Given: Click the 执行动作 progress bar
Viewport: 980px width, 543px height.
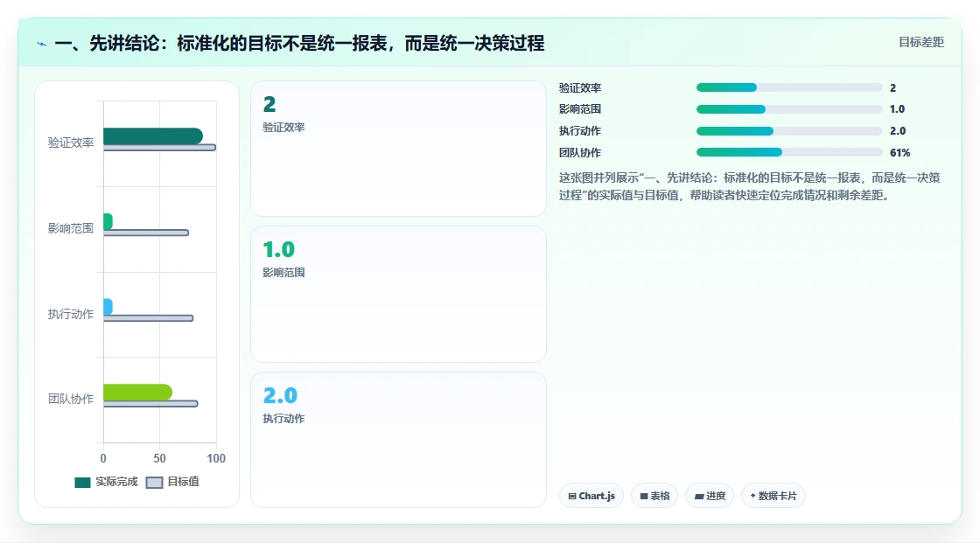Looking at the screenshot, I should (788, 131).
